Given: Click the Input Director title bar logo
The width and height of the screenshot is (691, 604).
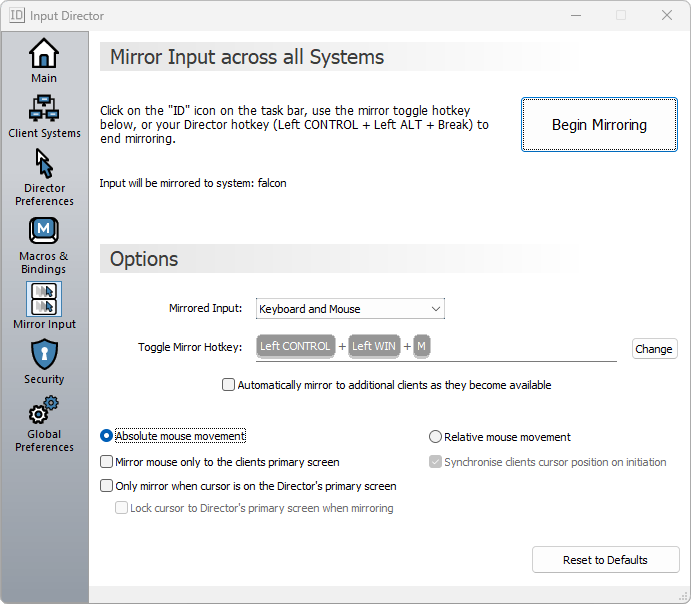Looking at the screenshot, I should click(17, 16).
